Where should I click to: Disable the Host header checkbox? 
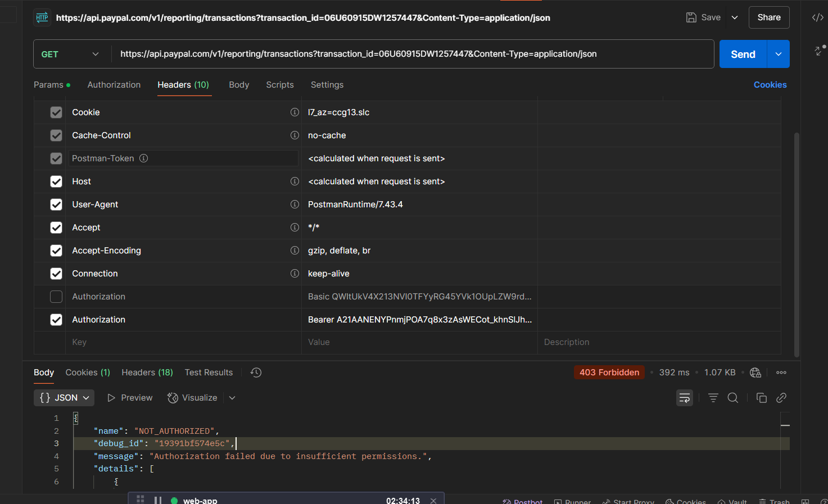[x=56, y=181]
